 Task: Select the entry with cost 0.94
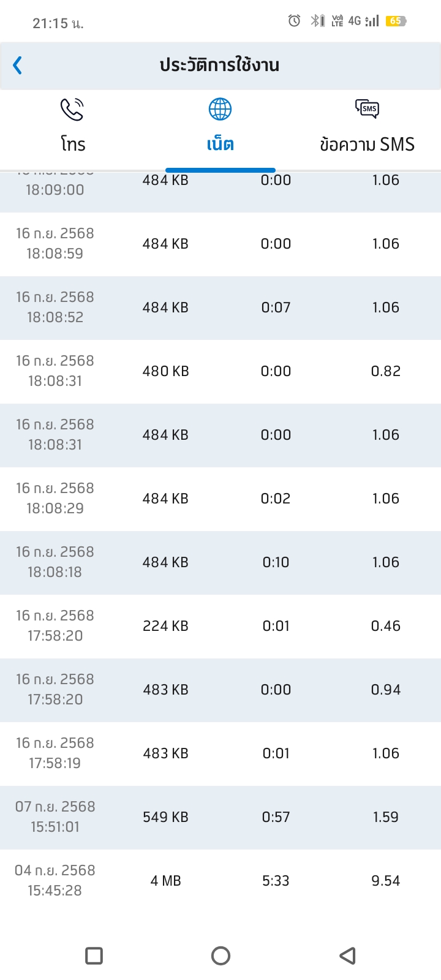click(221, 690)
